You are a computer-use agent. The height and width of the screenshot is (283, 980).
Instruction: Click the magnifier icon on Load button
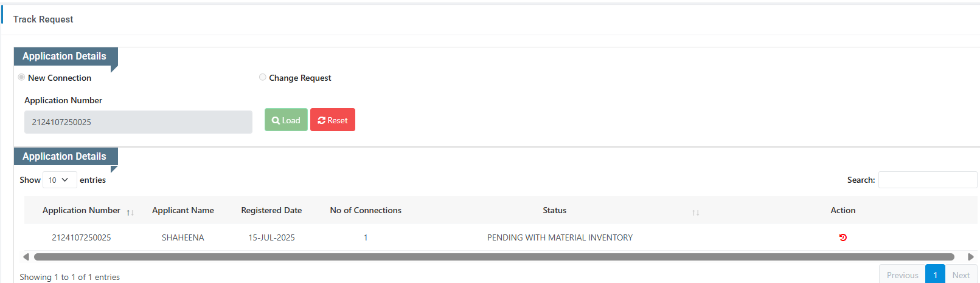tap(276, 120)
